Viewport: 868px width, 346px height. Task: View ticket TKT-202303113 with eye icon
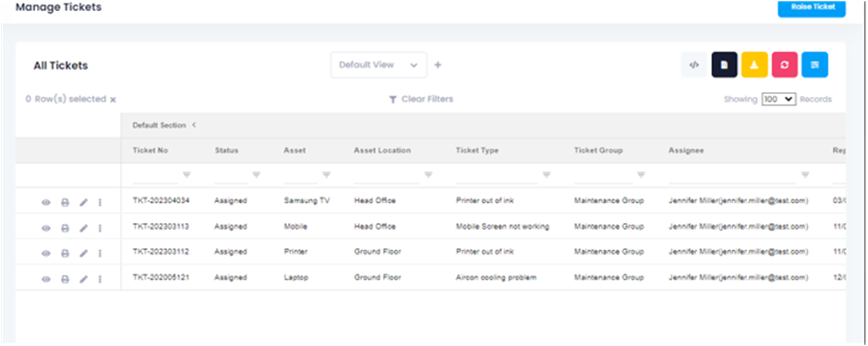[x=46, y=228]
